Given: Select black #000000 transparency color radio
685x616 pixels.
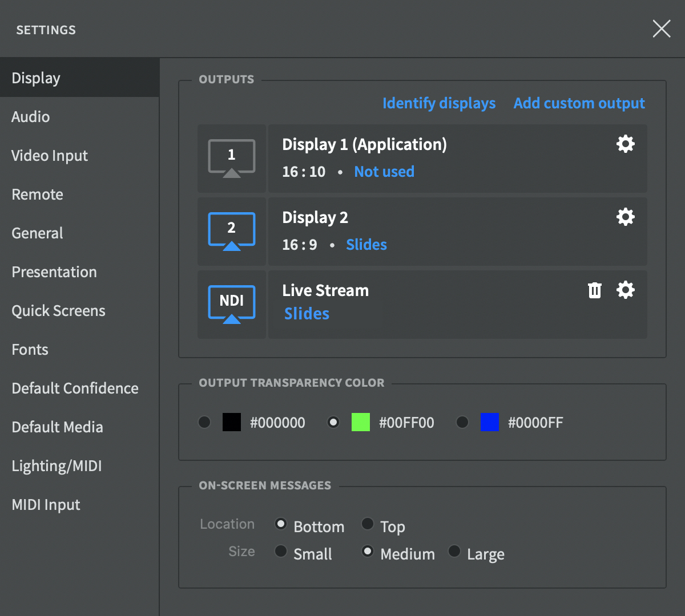Looking at the screenshot, I should tap(204, 422).
